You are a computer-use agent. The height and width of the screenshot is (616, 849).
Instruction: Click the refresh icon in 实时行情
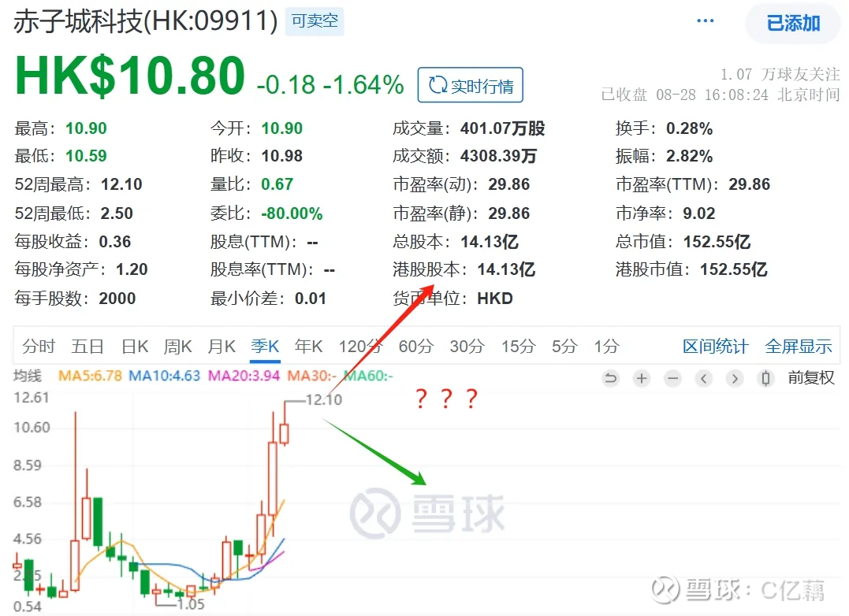click(438, 85)
